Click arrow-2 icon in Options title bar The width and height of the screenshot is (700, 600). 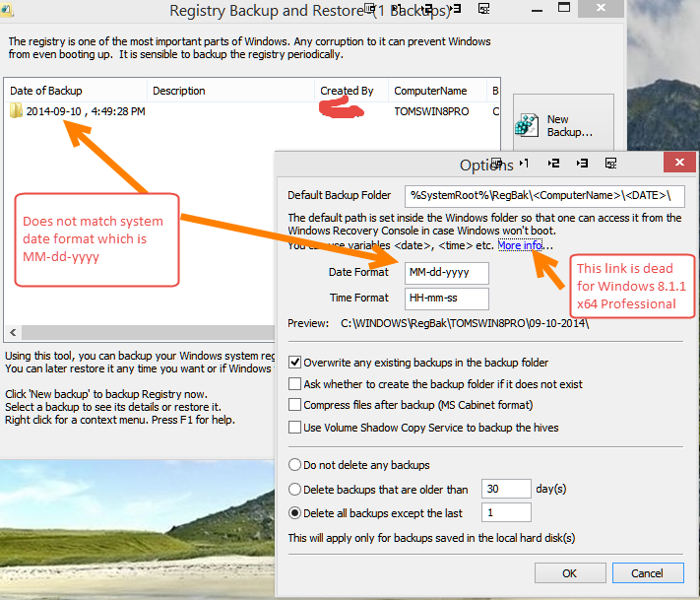click(x=553, y=163)
